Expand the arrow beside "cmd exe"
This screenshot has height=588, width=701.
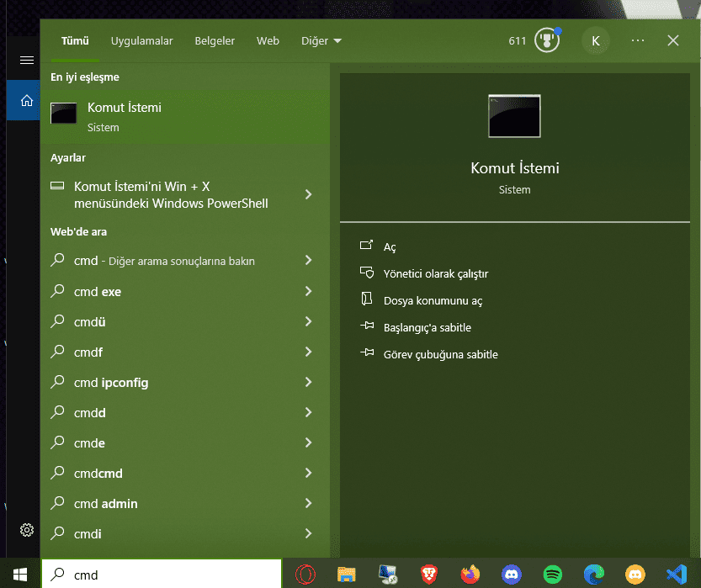click(x=309, y=291)
